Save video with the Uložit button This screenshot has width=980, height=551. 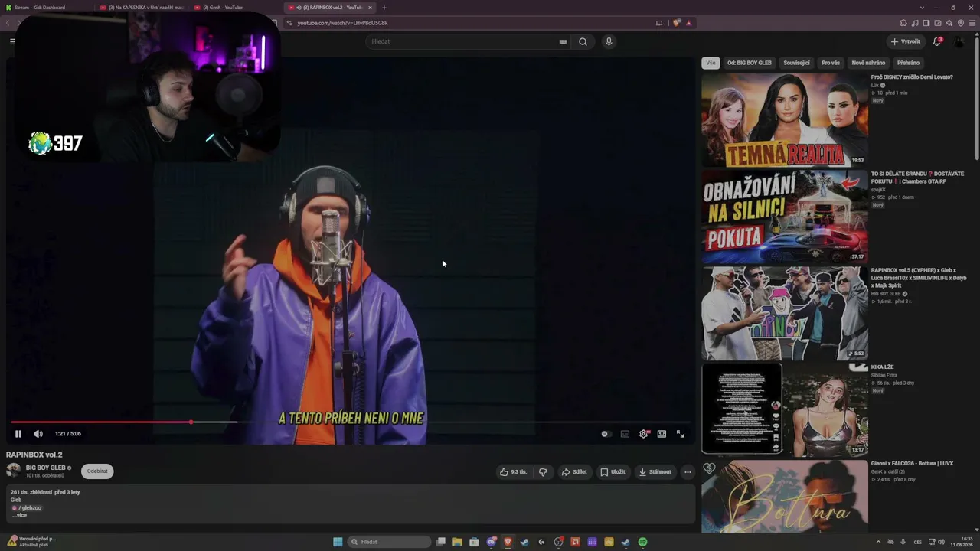click(612, 472)
